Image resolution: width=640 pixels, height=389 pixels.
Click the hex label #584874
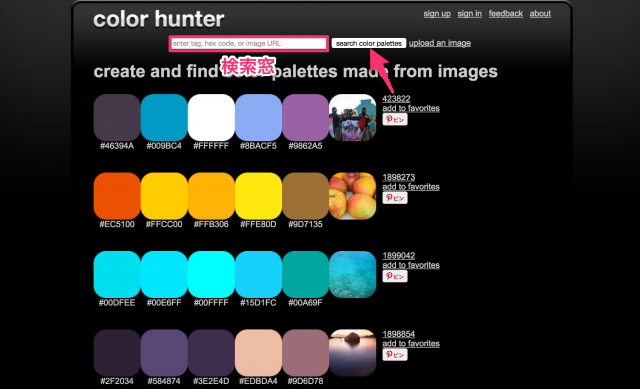(164, 381)
